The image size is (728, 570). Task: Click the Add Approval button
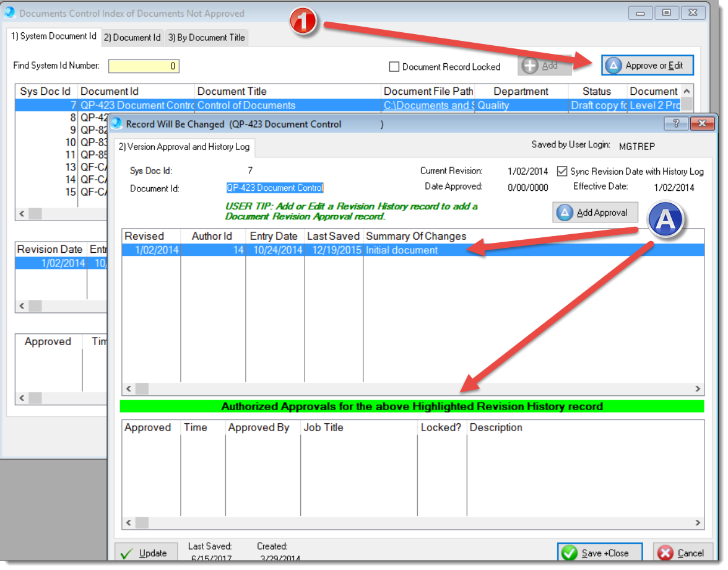tap(594, 213)
